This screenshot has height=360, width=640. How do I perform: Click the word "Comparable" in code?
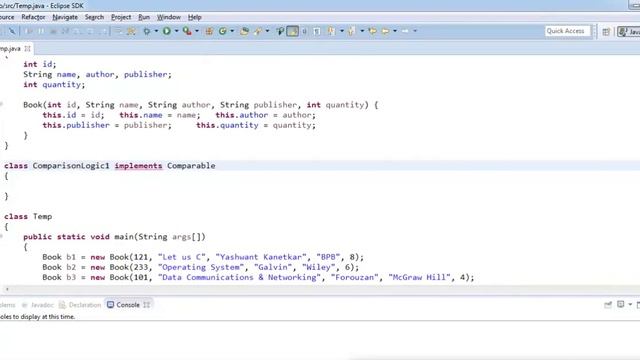click(191, 166)
